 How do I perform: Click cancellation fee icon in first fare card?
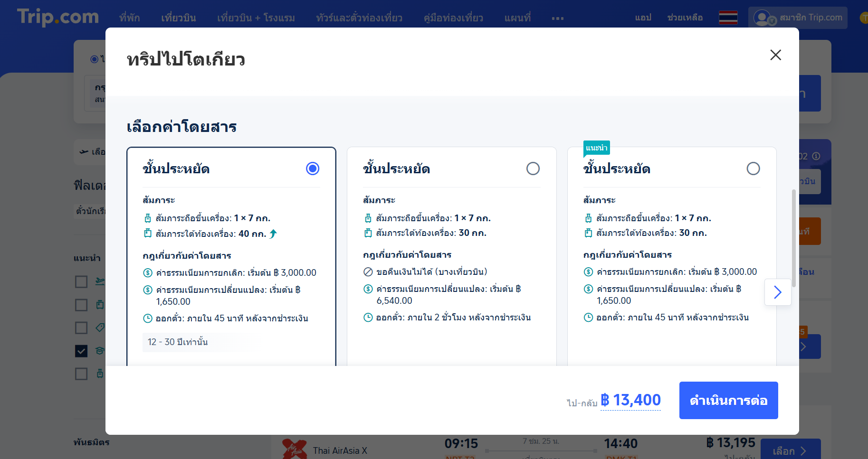coord(148,273)
